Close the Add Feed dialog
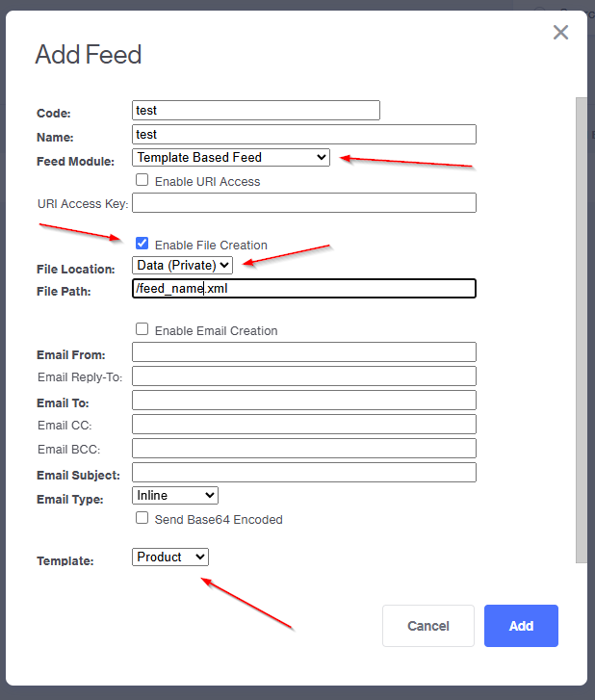595x700 pixels. coord(560,33)
